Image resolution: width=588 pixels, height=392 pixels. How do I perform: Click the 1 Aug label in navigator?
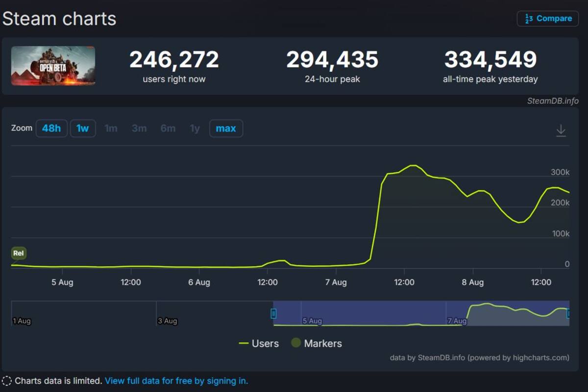(22, 321)
